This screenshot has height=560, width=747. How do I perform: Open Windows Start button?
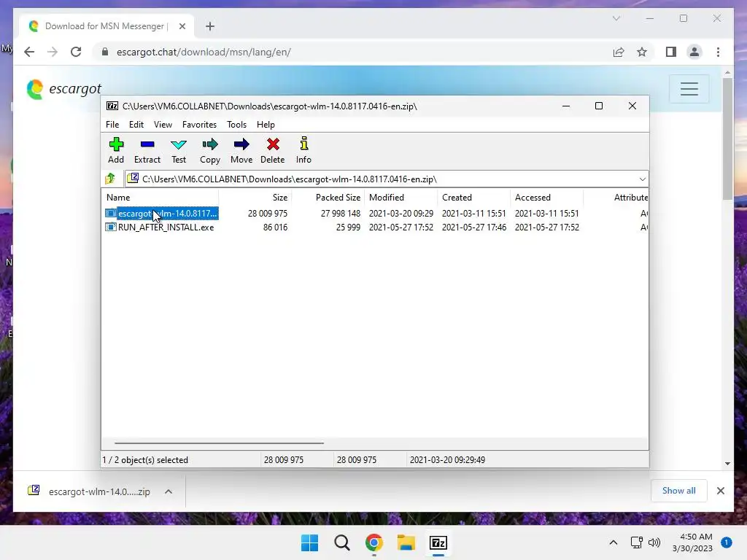point(309,542)
